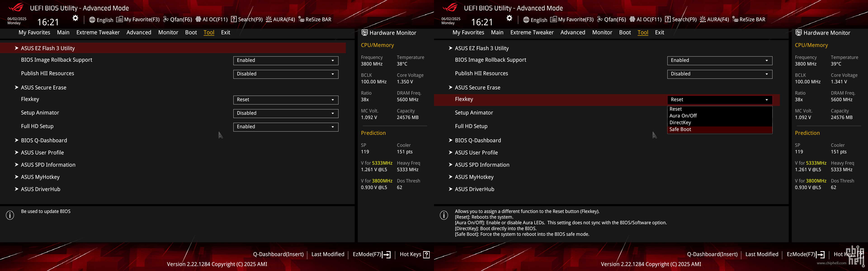The image size is (868, 271).
Task: Go to Exit tab in right screen
Action: click(x=659, y=32)
